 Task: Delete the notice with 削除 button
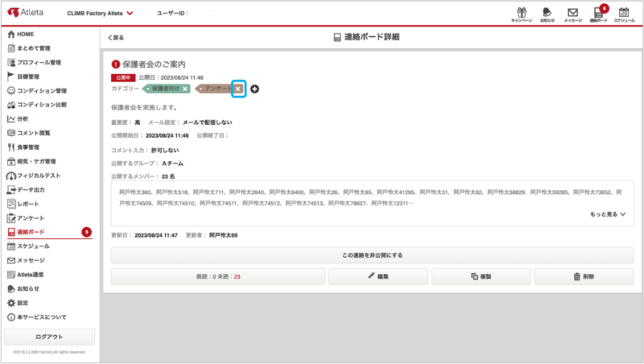(583, 276)
